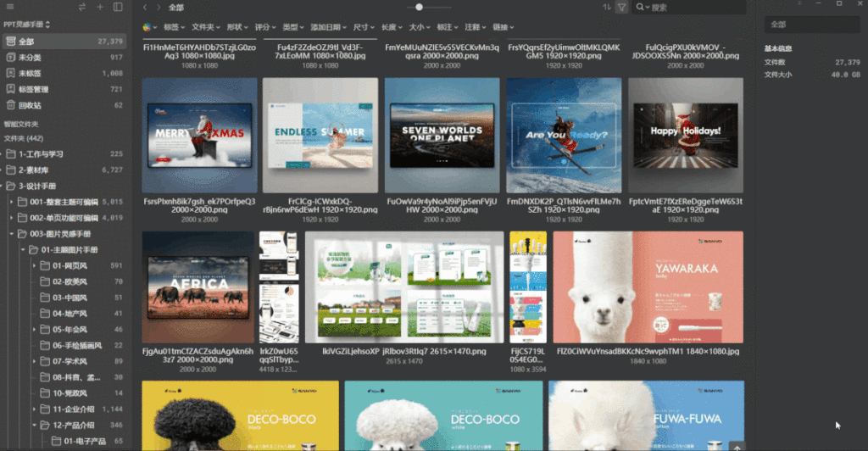Select the Merry Xmas thumbnail image
The image size is (868, 451).
[201, 136]
